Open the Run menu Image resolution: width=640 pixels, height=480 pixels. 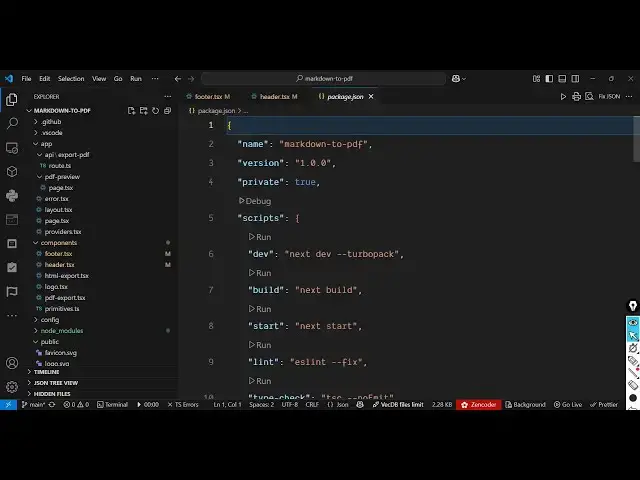(x=136, y=79)
